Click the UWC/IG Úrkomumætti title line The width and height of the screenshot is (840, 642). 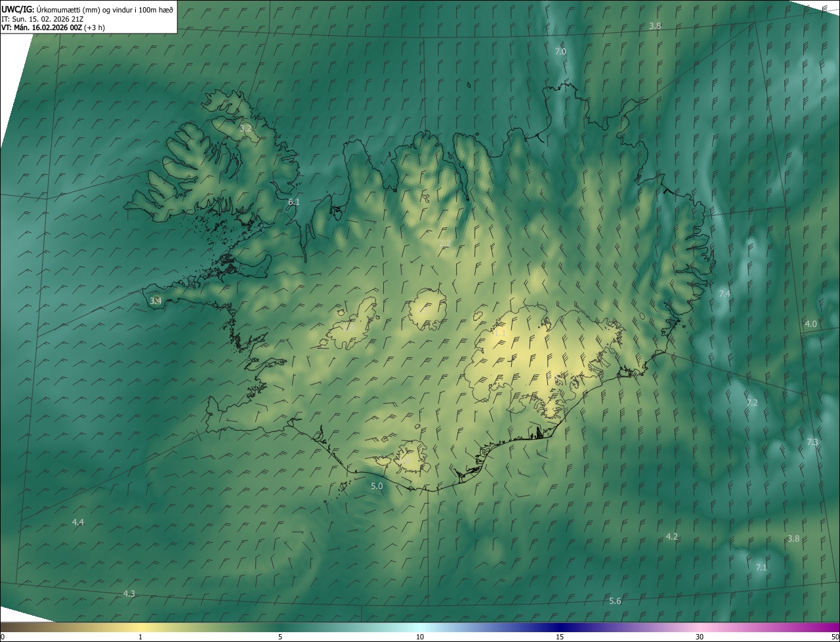(87, 9)
